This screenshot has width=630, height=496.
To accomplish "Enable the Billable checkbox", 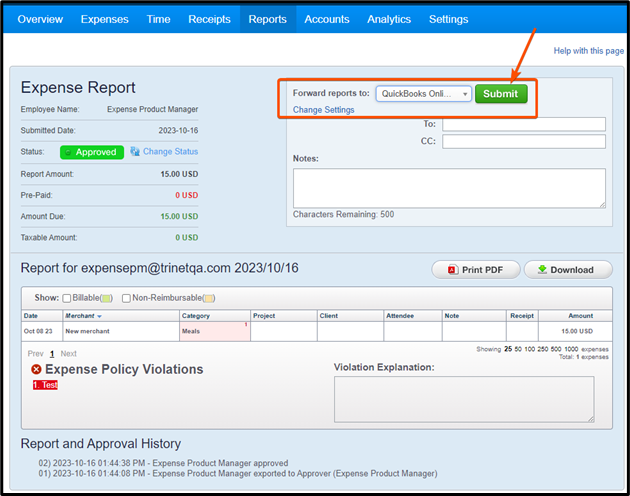I will 67,298.
